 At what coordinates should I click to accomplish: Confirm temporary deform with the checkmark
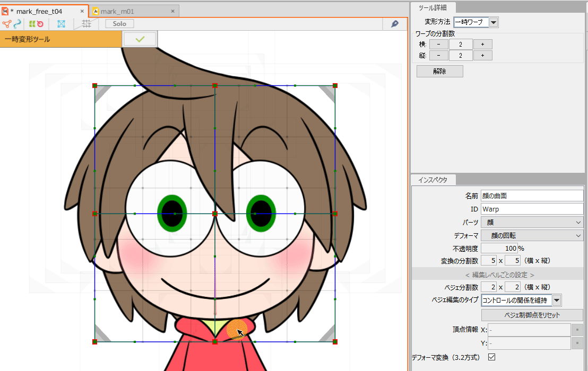tap(140, 39)
